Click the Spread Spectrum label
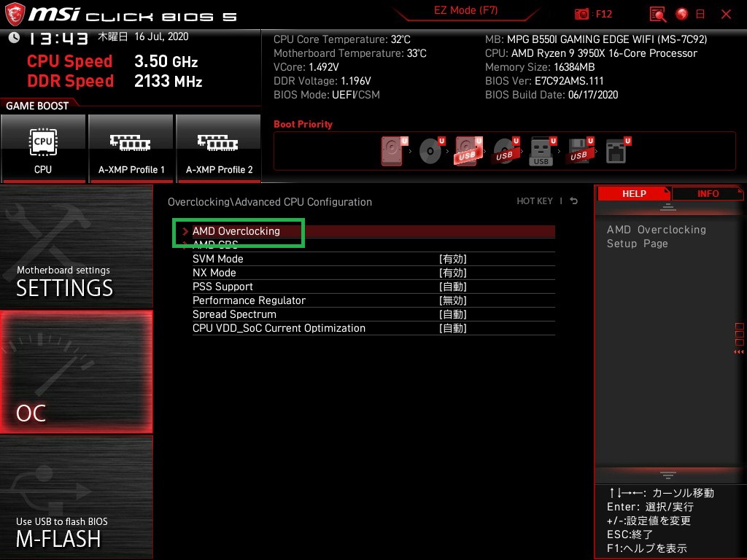747x560 pixels. coord(234,314)
